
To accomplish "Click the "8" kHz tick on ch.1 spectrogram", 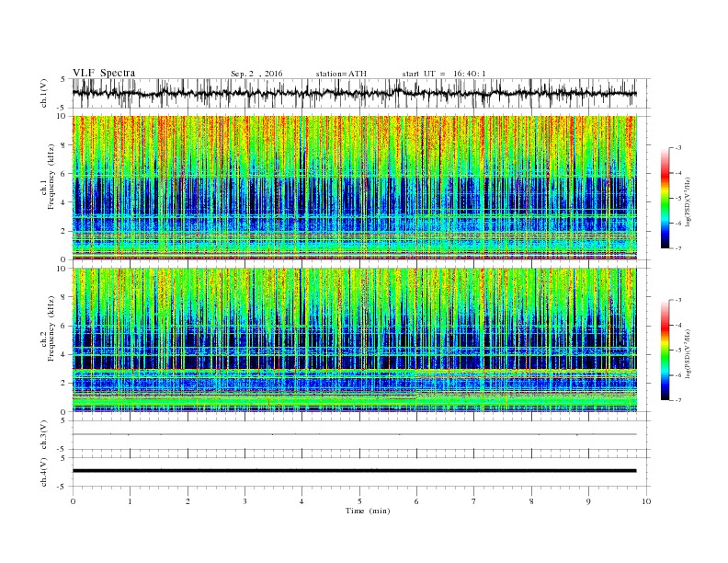I will point(64,145).
